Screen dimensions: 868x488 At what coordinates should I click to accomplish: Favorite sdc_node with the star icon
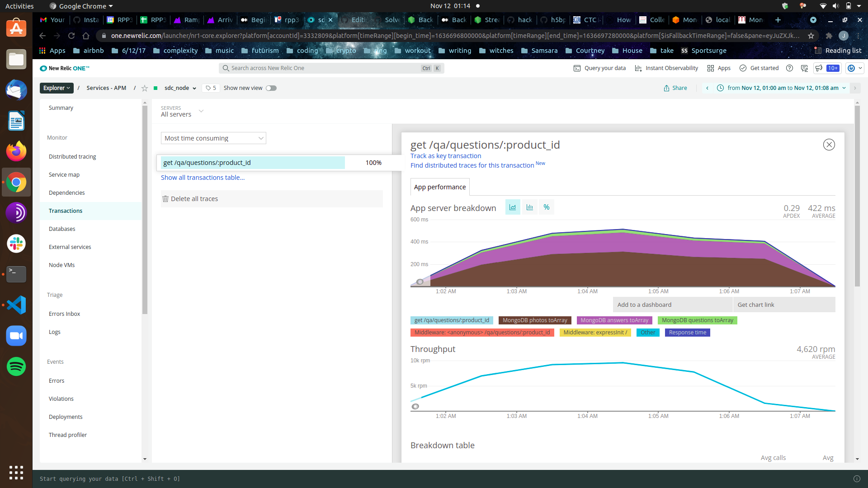145,88
